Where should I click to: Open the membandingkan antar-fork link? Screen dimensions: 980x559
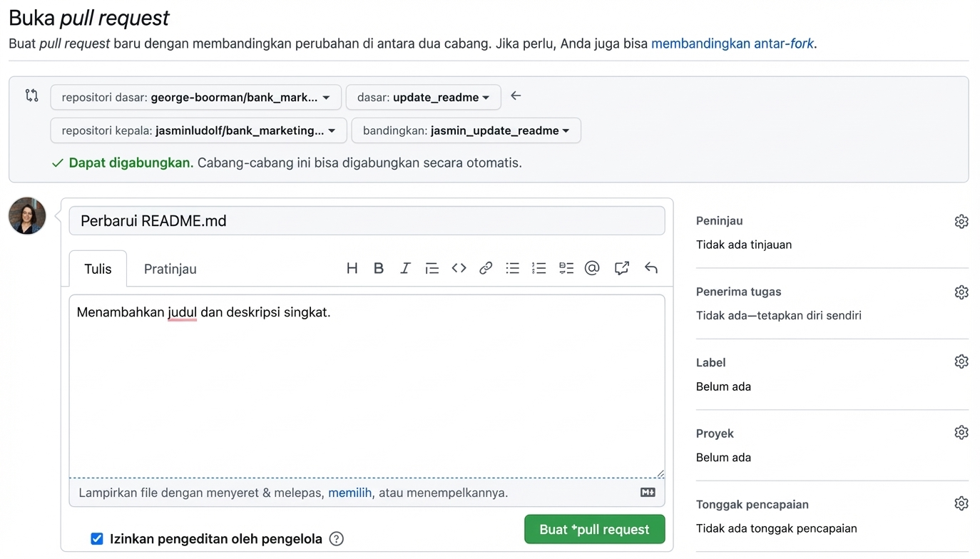point(733,43)
